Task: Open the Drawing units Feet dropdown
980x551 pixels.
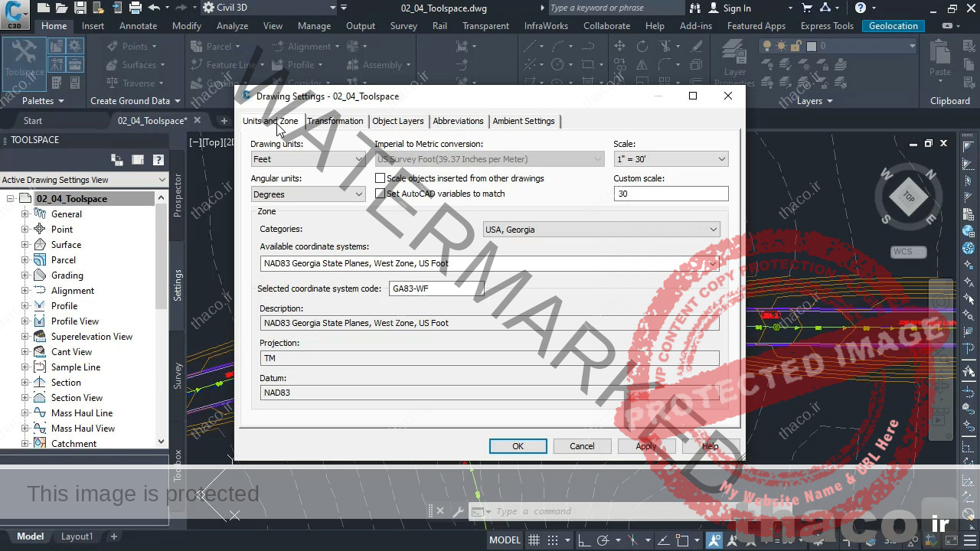Action: [308, 159]
